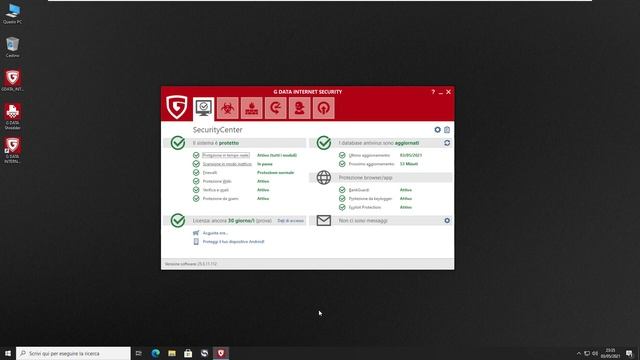This screenshot has width=640, height=360.
Task: Click 'Ultimo aggiornamento' row label
Action: click(x=369, y=156)
